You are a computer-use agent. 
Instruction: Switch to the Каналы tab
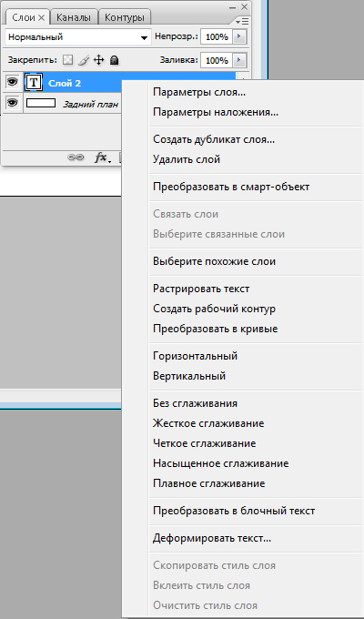point(74,17)
